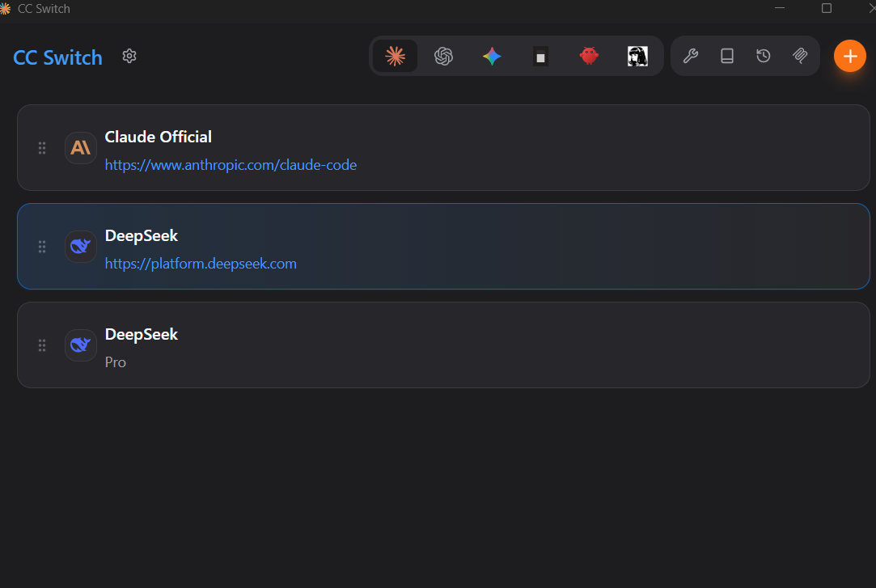Open the anthropic.com/claude-code link
The width and height of the screenshot is (876, 588).
click(x=231, y=165)
